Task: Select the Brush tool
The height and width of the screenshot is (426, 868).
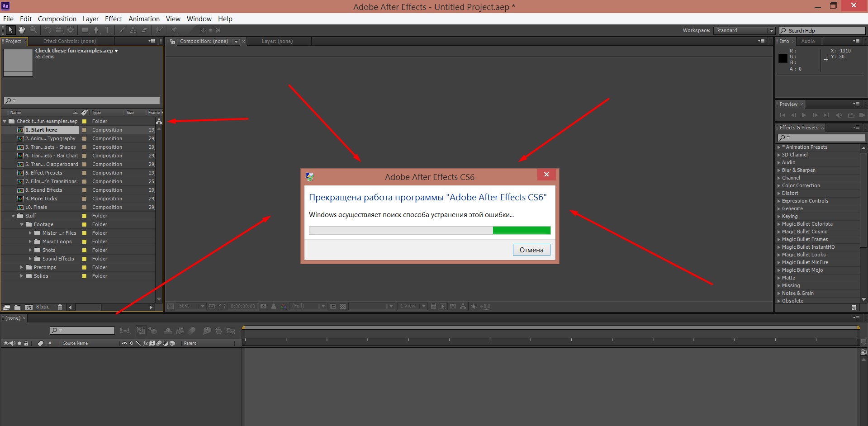Action: coord(122,30)
